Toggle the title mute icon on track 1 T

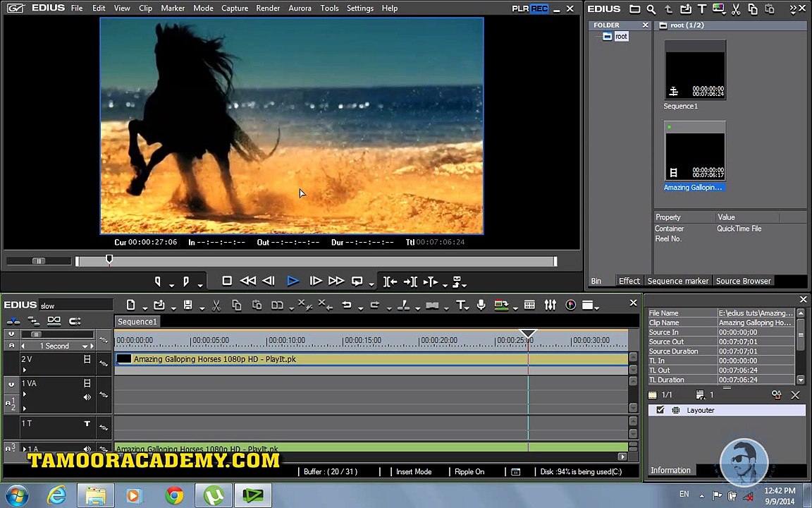[x=87, y=423]
